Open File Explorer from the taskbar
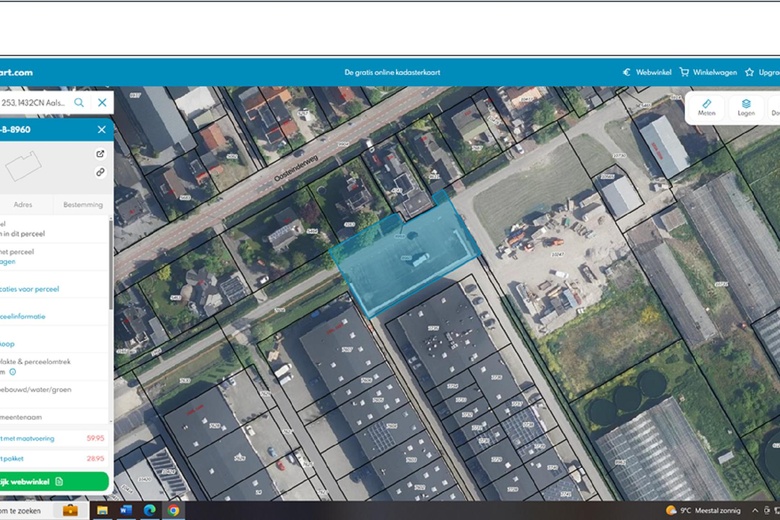This screenshot has height=520, width=780. [x=102, y=510]
